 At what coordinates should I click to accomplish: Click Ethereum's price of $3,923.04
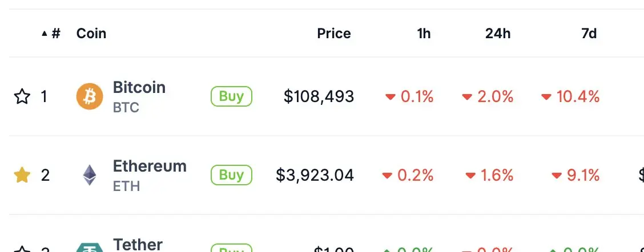point(315,175)
